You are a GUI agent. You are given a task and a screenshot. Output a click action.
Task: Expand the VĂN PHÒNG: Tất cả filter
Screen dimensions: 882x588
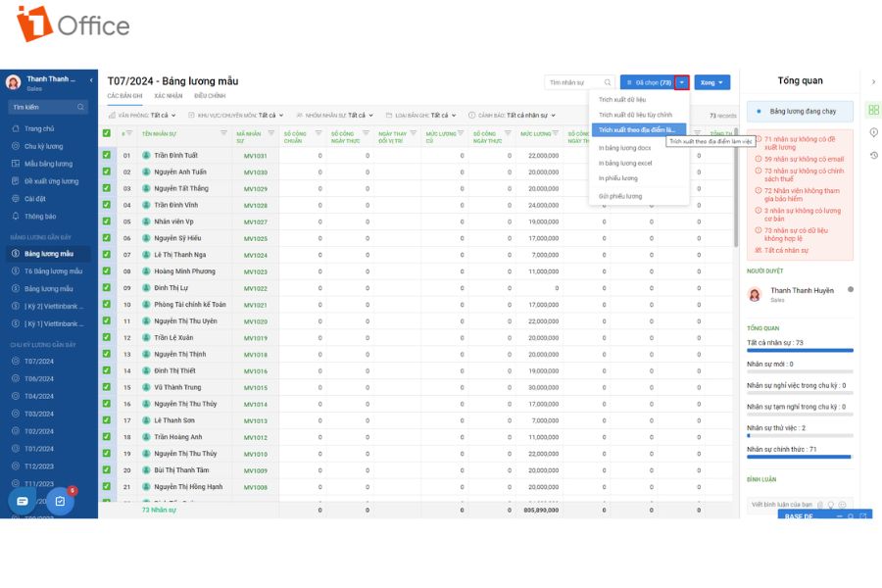[142, 116]
